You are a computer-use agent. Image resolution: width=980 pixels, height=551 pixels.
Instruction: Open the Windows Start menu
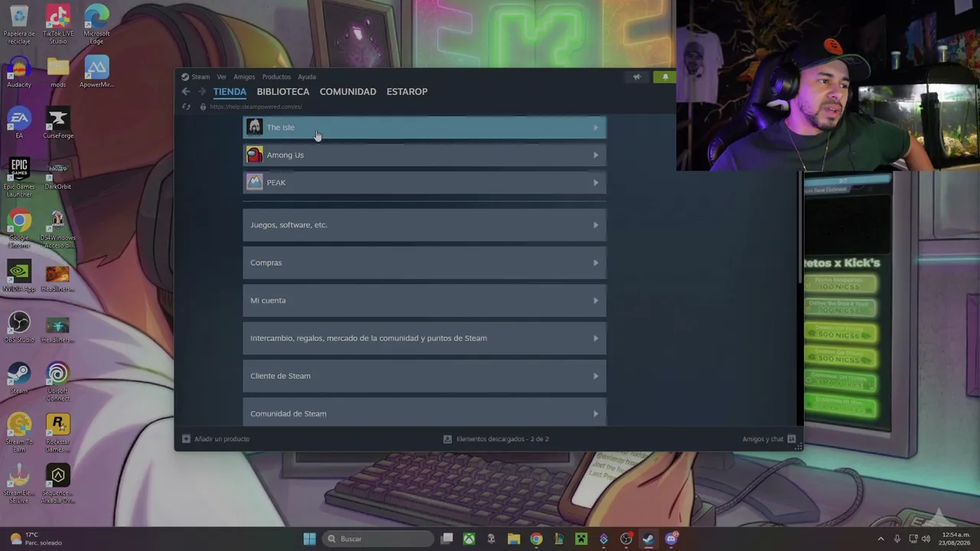pyautogui.click(x=309, y=539)
